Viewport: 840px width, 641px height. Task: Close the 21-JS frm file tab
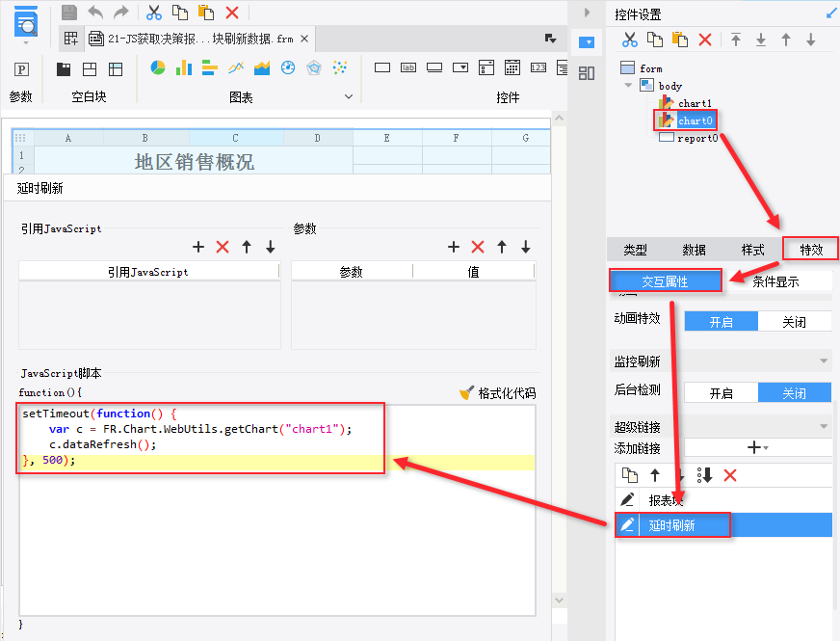(x=303, y=39)
